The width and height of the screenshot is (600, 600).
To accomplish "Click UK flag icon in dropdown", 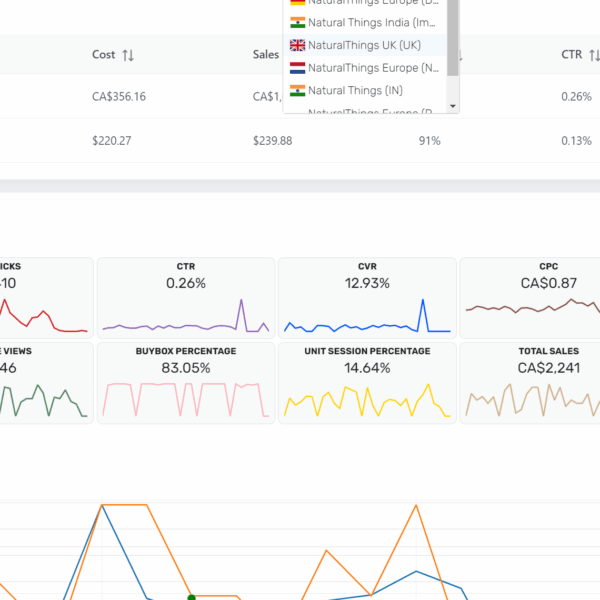I will point(297,45).
